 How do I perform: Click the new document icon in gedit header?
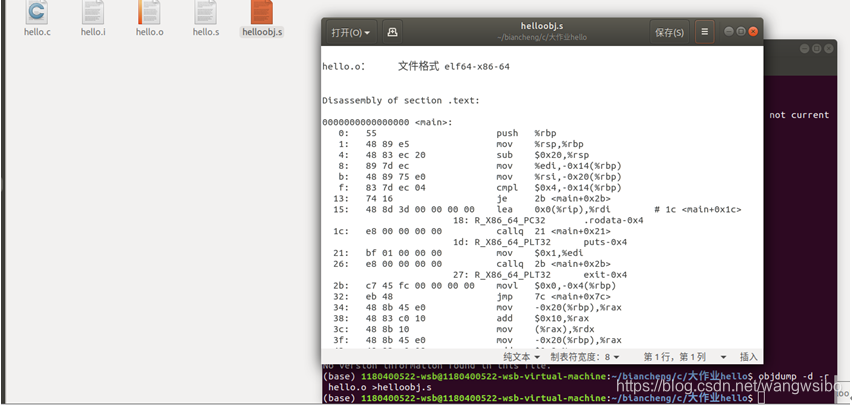click(392, 33)
